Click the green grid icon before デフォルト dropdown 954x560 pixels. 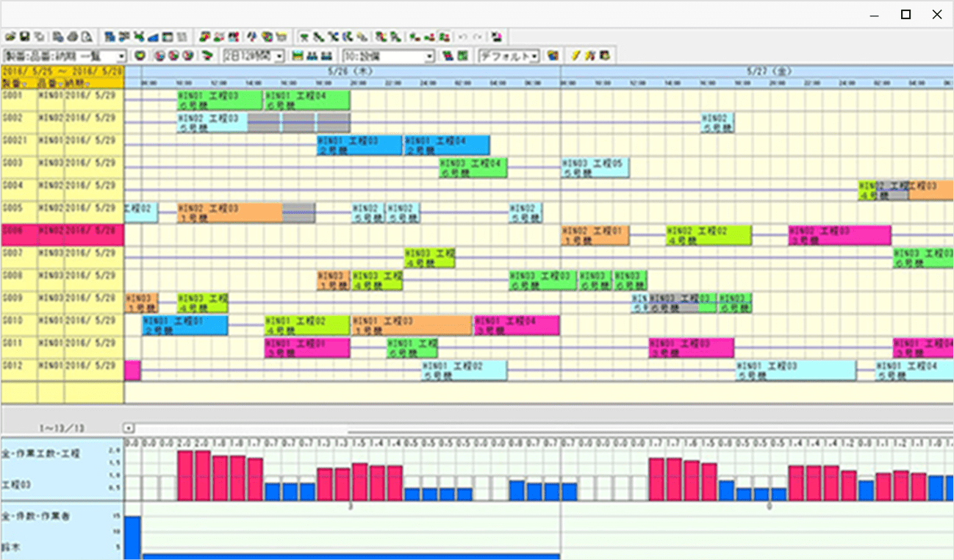[x=463, y=56]
